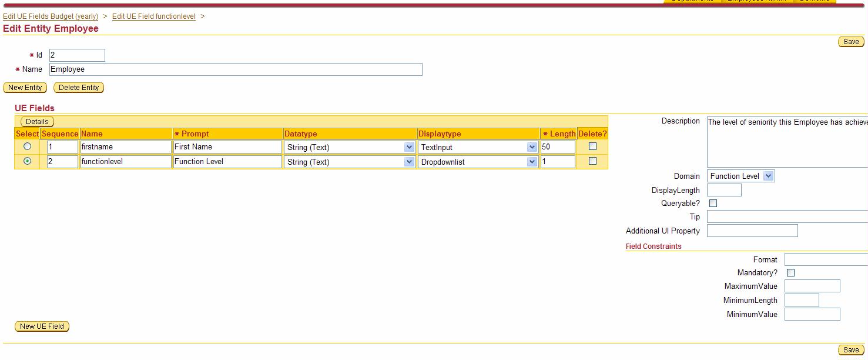Enable the Queryable checkbox
Image resolution: width=868 pixels, height=360 pixels.
point(713,204)
